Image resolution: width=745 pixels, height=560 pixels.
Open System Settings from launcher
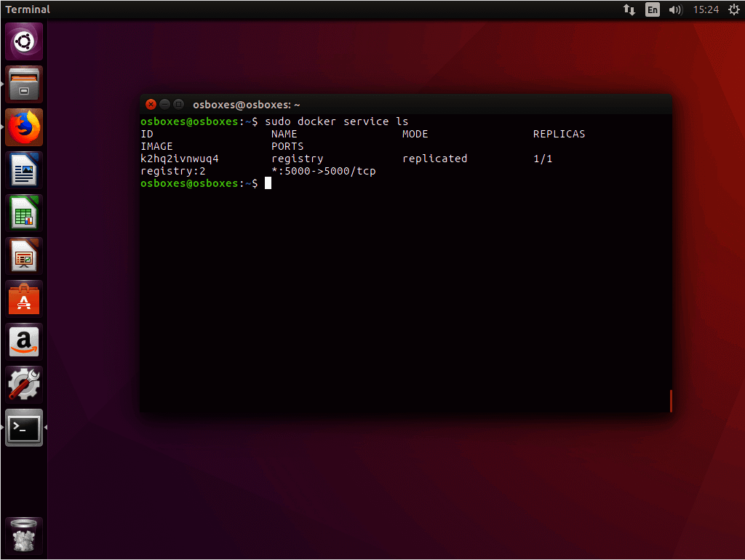tap(24, 385)
